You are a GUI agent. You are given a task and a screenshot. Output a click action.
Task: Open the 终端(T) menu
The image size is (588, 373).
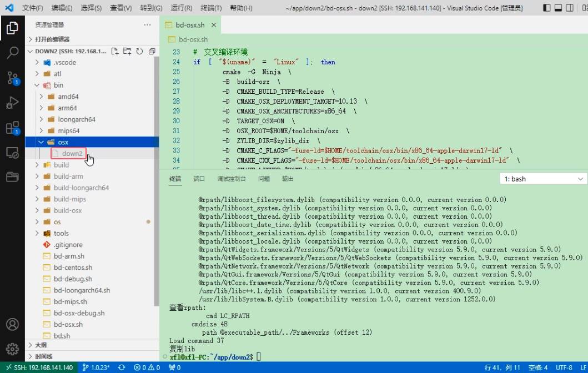[x=211, y=8]
